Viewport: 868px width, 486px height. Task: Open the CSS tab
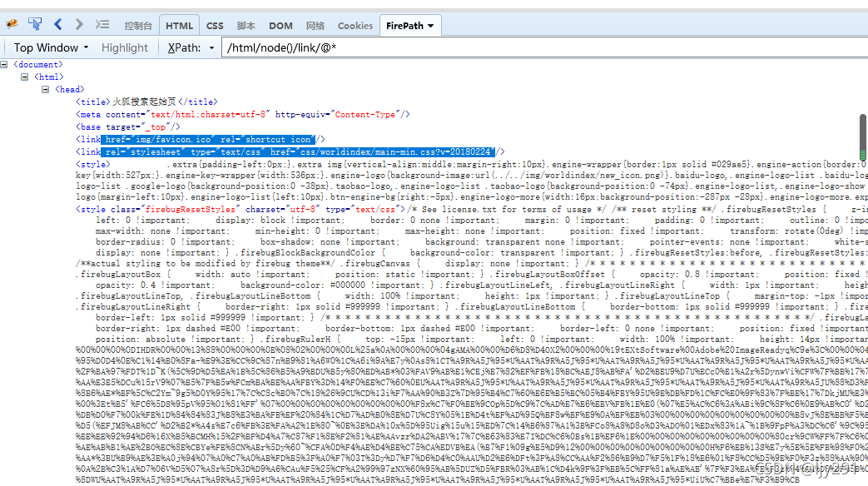(x=215, y=26)
